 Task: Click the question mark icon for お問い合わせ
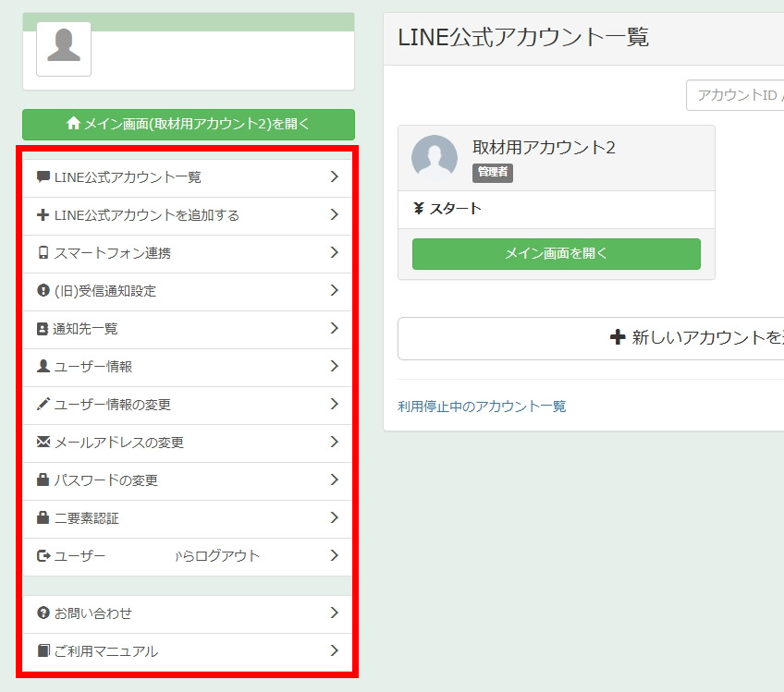[43, 613]
